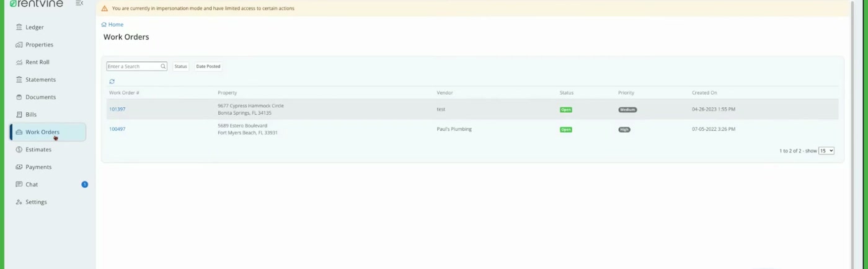Open the Date Posted filter

(x=208, y=66)
